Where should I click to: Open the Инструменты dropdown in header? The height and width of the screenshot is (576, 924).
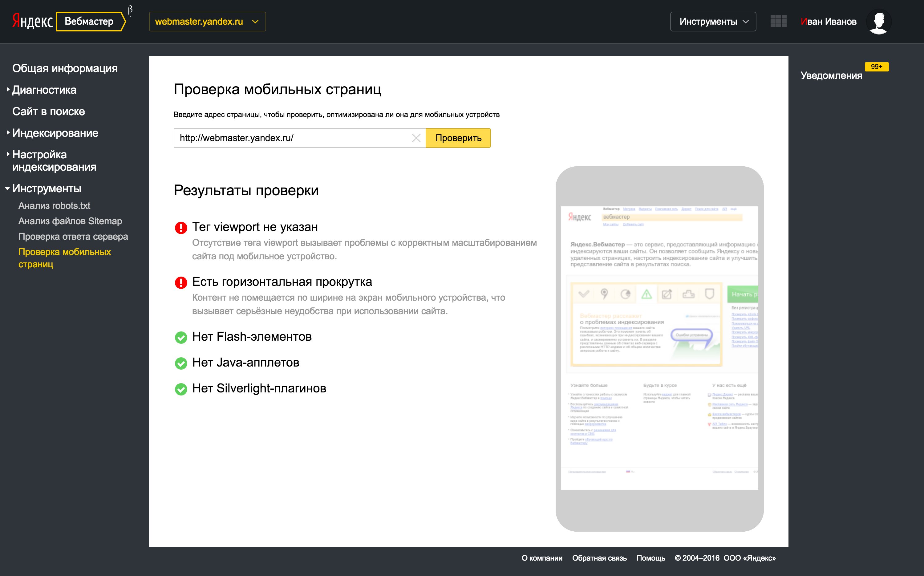(713, 22)
